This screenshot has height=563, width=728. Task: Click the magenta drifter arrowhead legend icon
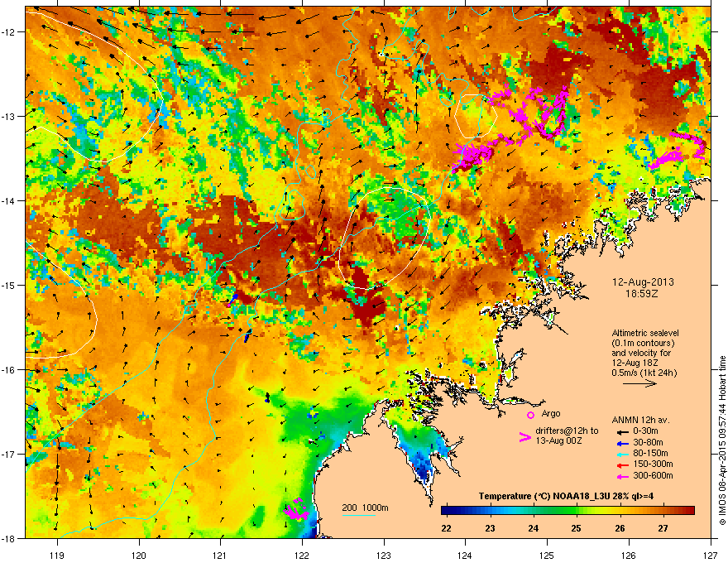(x=524, y=436)
